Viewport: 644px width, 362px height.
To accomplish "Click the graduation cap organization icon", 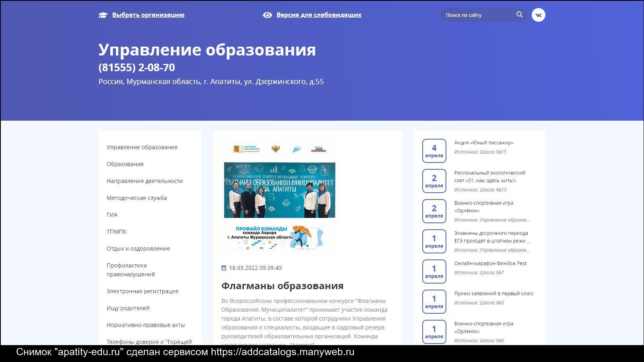I will click(103, 15).
